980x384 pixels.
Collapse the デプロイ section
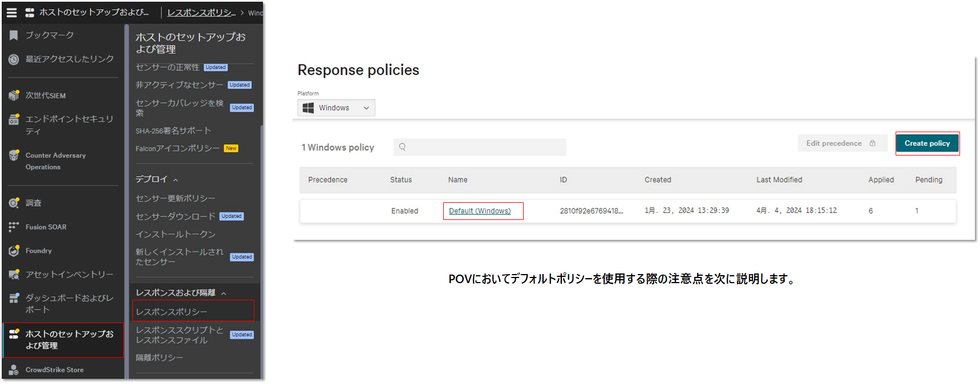click(x=176, y=179)
